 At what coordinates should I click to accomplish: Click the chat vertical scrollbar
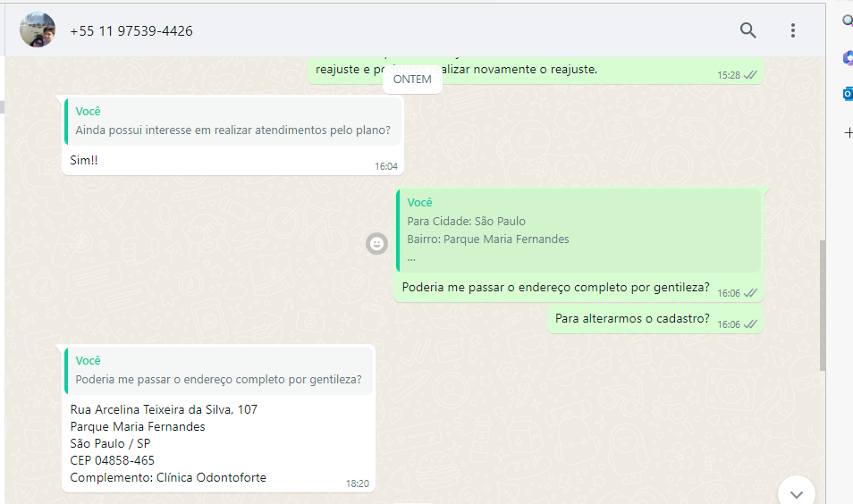[822, 306]
